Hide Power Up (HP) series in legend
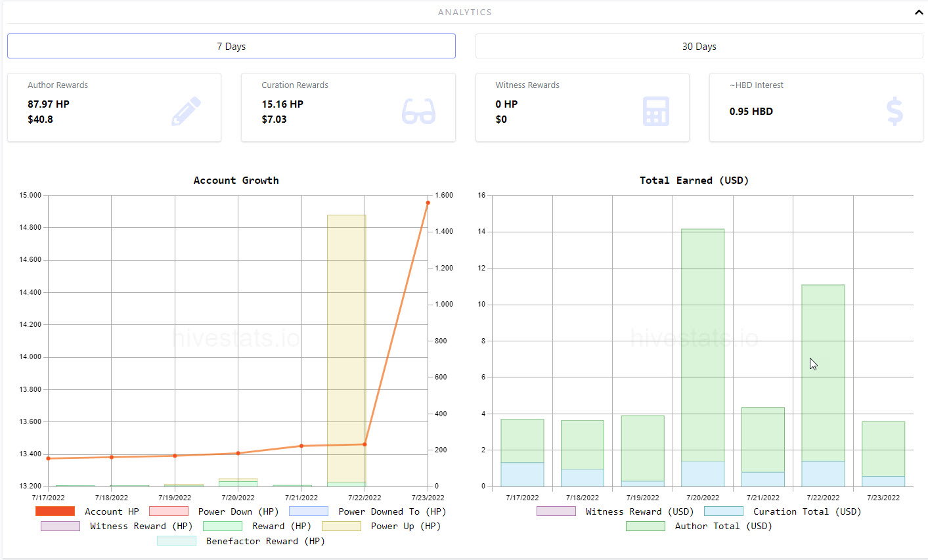Image resolution: width=928 pixels, height=560 pixels. [342, 526]
